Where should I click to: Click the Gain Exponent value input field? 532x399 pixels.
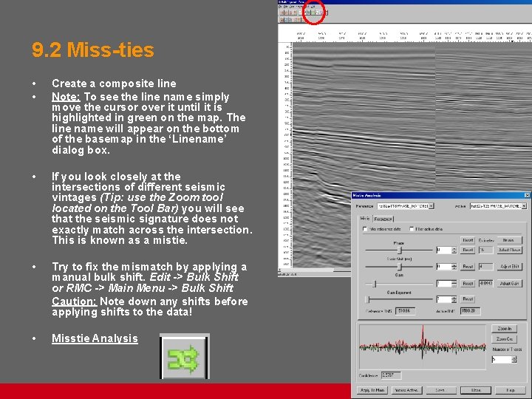[x=444, y=299]
